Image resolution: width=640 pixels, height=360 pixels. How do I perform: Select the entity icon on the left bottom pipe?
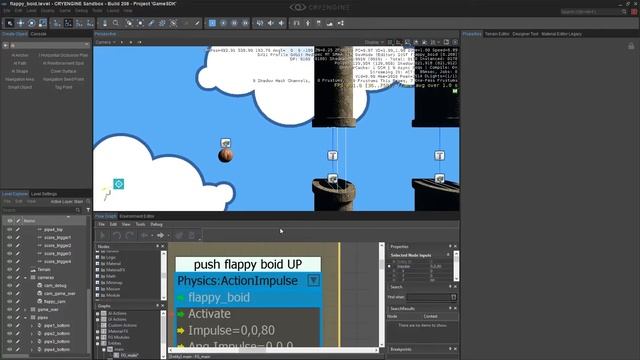coord(333,178)
